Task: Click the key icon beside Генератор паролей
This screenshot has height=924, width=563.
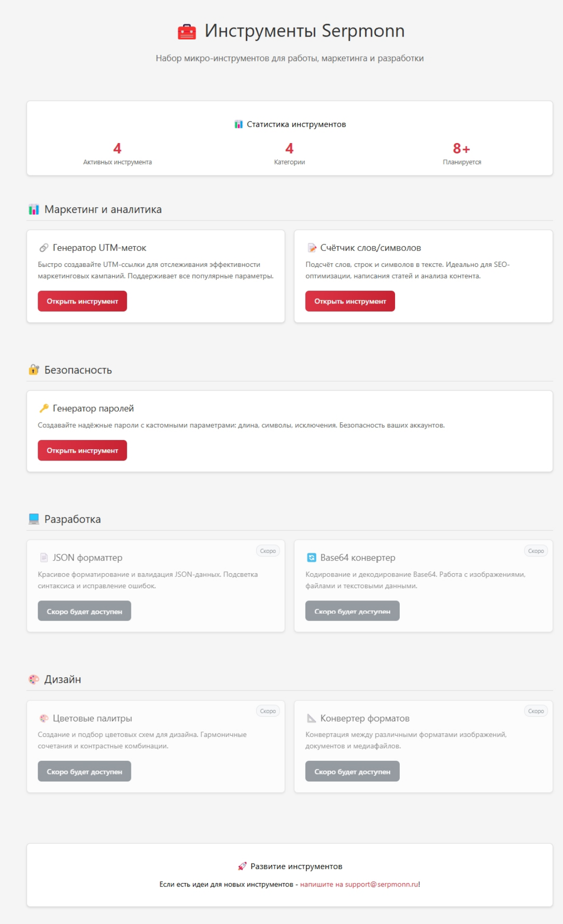Action: click(x=44, y=408)
